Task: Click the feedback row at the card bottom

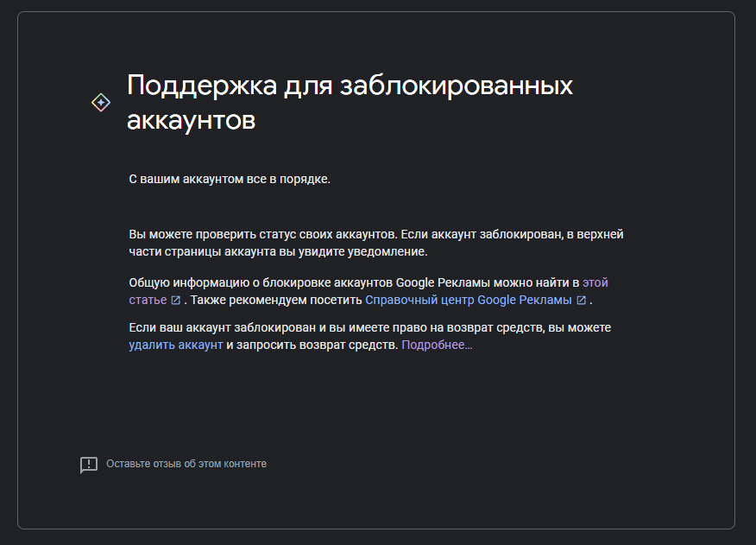Action: 173,463
